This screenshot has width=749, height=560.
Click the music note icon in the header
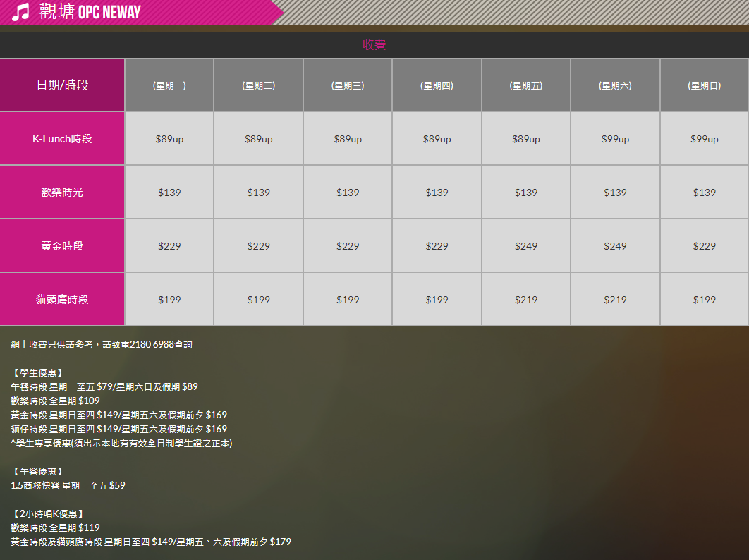[20, 12]
